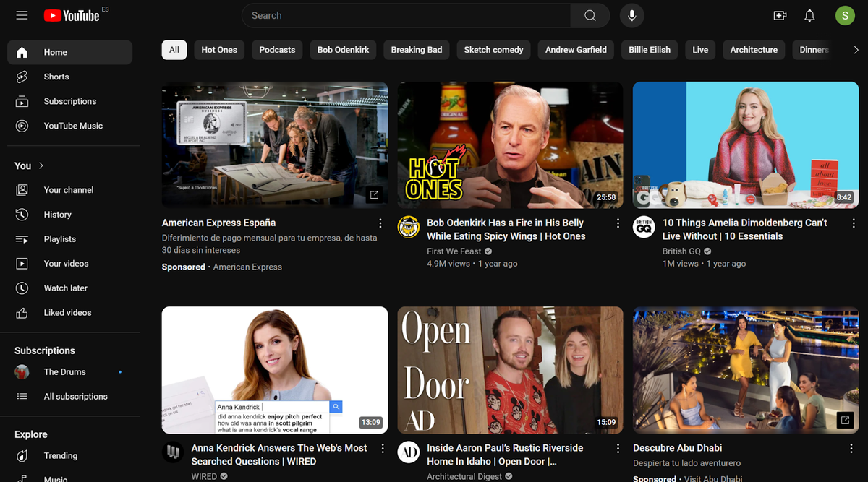Click the search magnifier button
This screenshot has width=868, height=482.
[590, 15]
